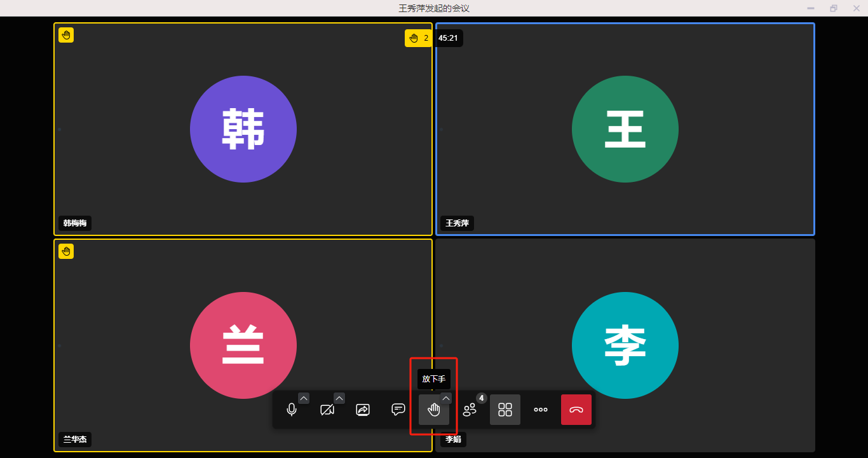Mute the microphone in the toolbar
This screenshot has width=868, height=458.
coord(292,410)
